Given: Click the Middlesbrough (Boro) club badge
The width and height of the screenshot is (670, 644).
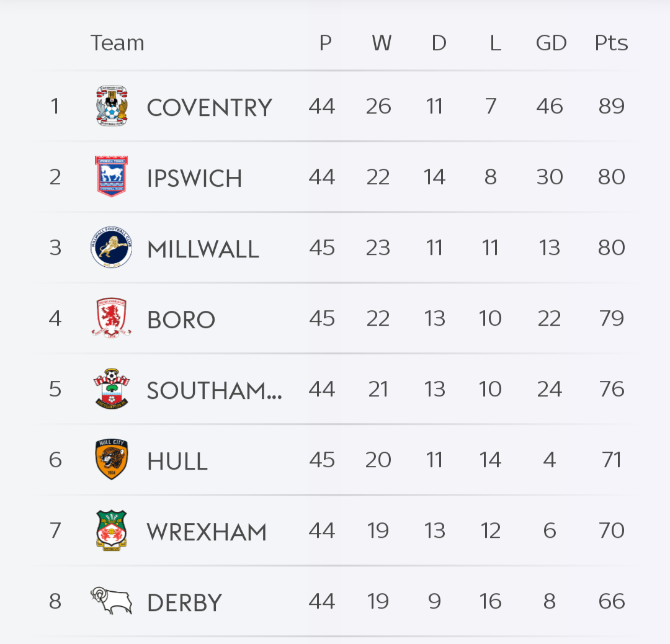Looking at the screenshot, I should coord(112,318).
